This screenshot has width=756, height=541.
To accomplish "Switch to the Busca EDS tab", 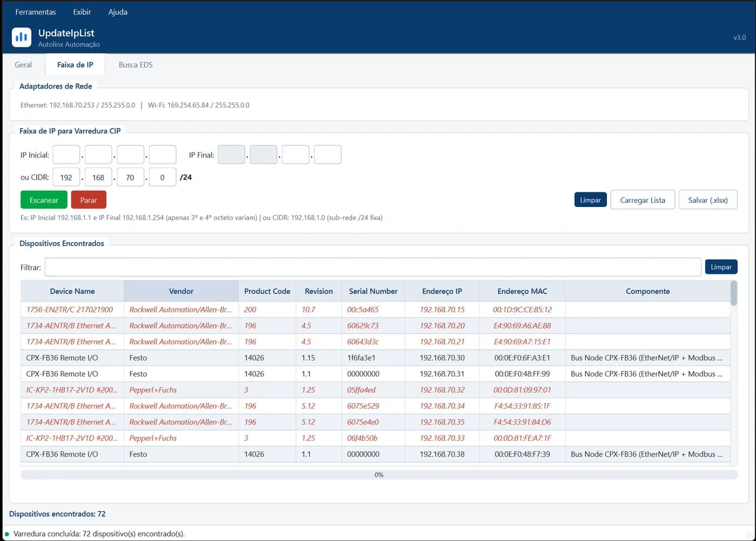I will (x=136, y=65).
